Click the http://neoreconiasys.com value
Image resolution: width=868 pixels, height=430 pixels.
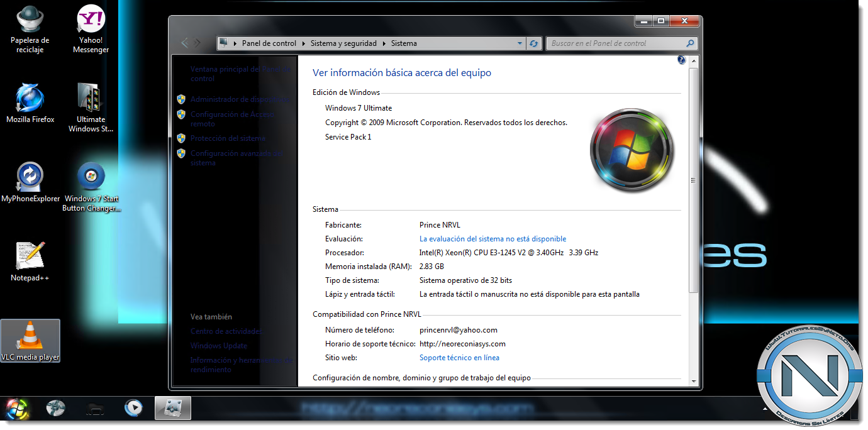[462, 344]
